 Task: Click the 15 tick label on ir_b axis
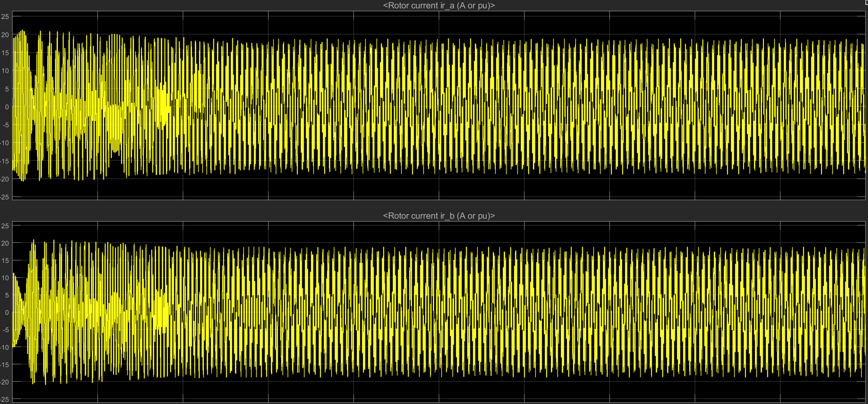[x=5, y=260]
